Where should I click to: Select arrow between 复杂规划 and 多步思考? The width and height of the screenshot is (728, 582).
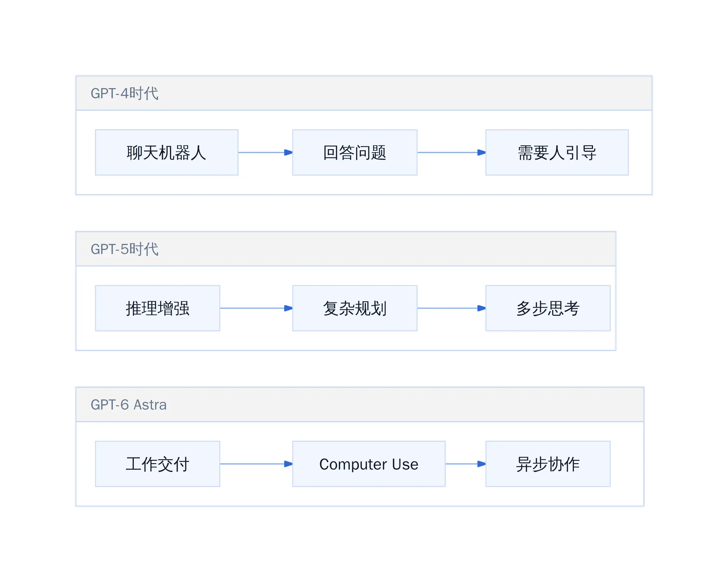(451, 308)
